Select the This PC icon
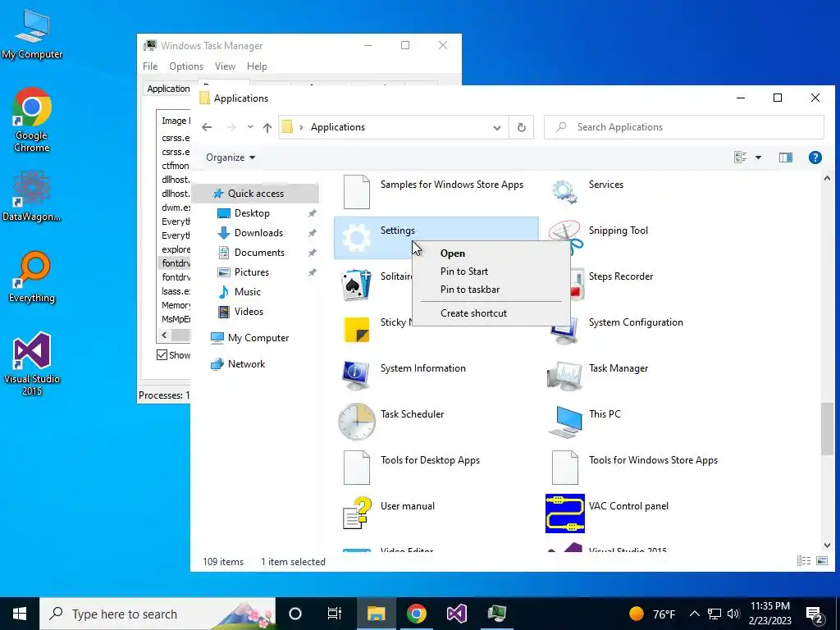Image resolution: width=840 pixels, height=630 pixels. [x=564, y=422]
